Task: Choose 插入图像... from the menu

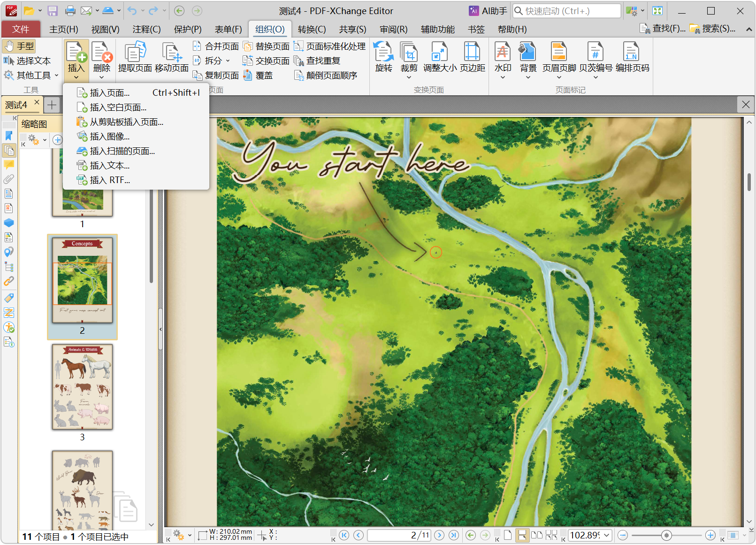Action: coord(136,137)
